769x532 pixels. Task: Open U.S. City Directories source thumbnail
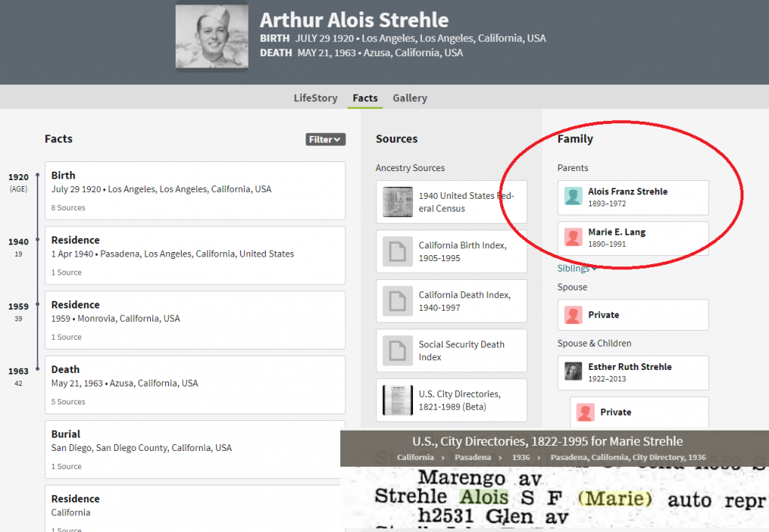point(398,400)
